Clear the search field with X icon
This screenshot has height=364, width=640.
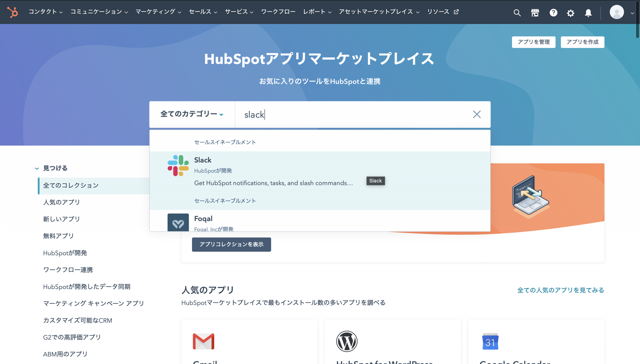[x=477, y=114]
